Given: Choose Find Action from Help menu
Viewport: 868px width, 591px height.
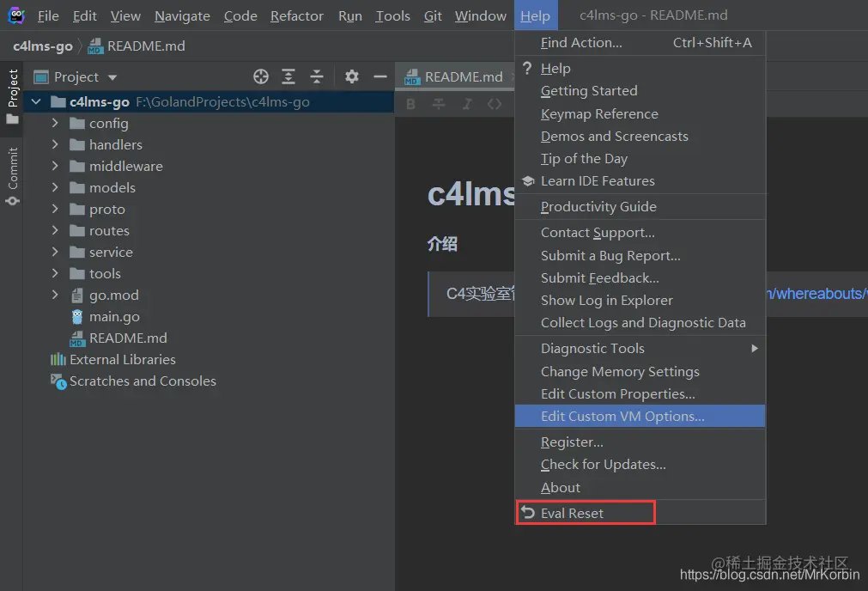Looking at the screenshot, I should tap(640, 43).
